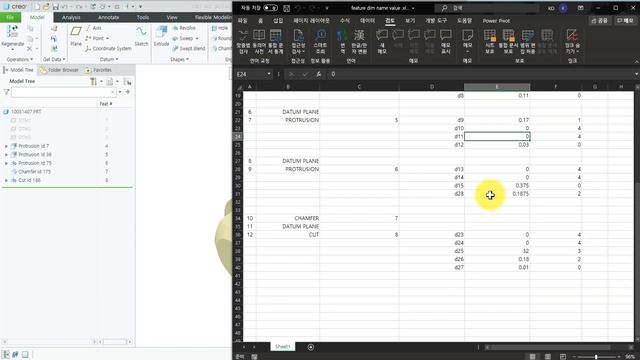Viewport: 640px width, 360px height.
Task: Select the Swept Blend tool
Action: [189, 49]
